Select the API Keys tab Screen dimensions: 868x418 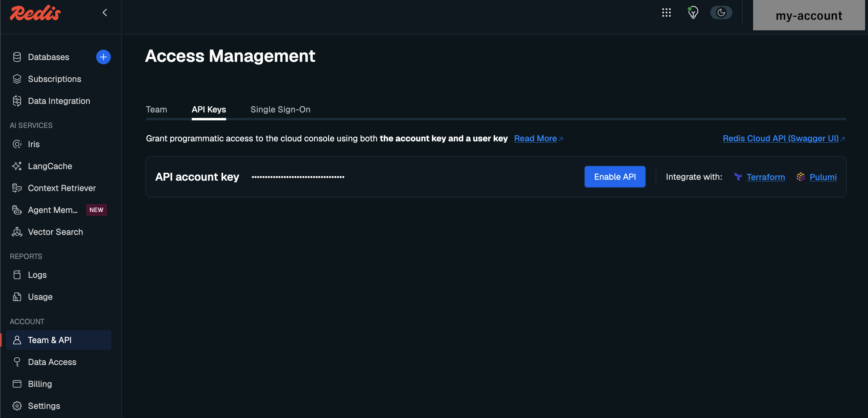pyautogui.click(x=209, y=109)
